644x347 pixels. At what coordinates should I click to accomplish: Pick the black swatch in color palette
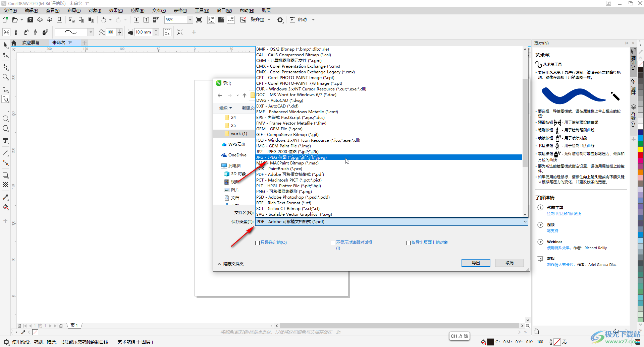pyautogui.click(x=640, y=70)
